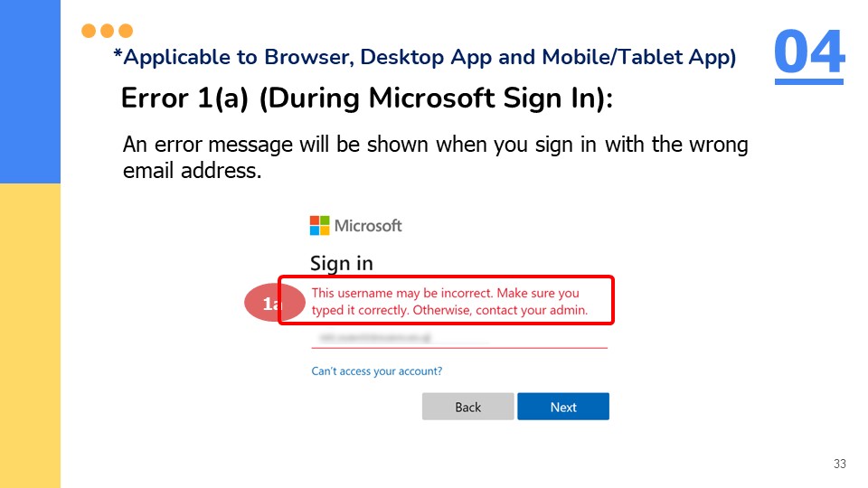Click the Microsoft four-color logo
The width and height of the screenshot is (868, 488).
[x=319, y=226]
